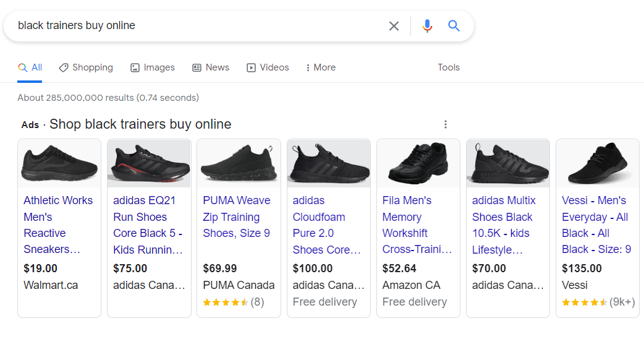Open the News results tab
The width and height of the screenshot is (644, 339).
click(211, 67)
